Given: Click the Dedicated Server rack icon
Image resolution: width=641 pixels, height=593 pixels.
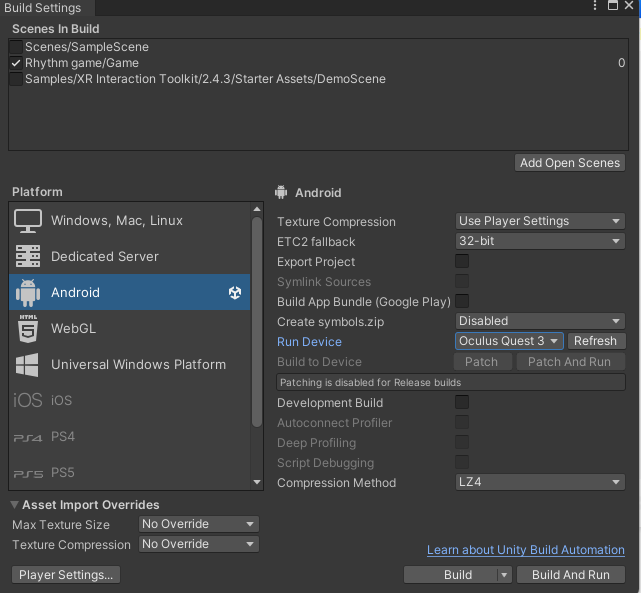Looking at the screenshot, I should click(x=28, y=256).
